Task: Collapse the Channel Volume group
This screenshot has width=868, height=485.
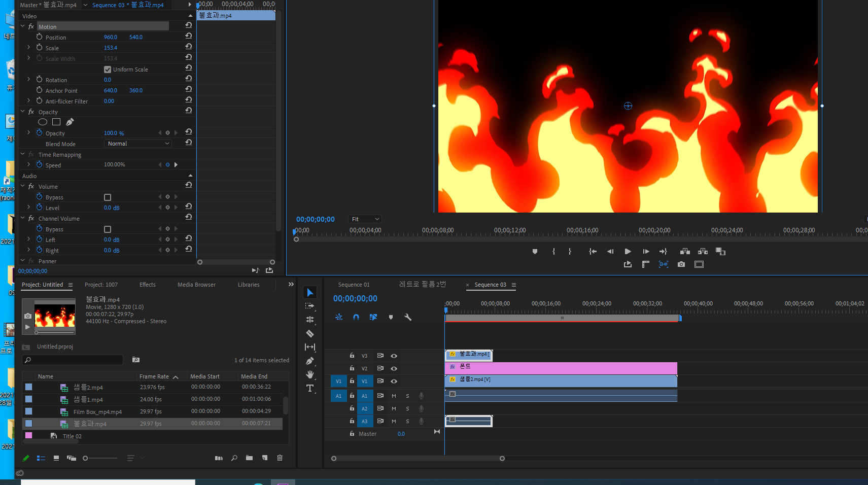Action: pyautogui.click(x=22, y=218)
